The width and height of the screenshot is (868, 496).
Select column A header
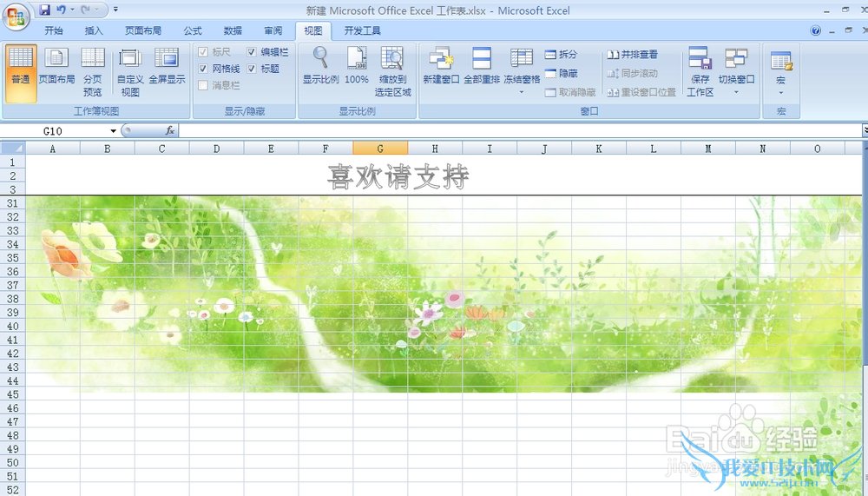pyautogui.click(x=53, y=148)
